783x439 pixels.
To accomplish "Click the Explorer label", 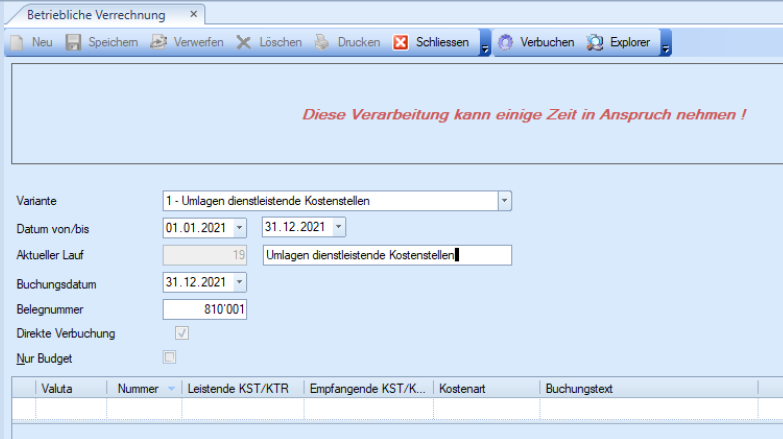I will (x=630, y=42).
